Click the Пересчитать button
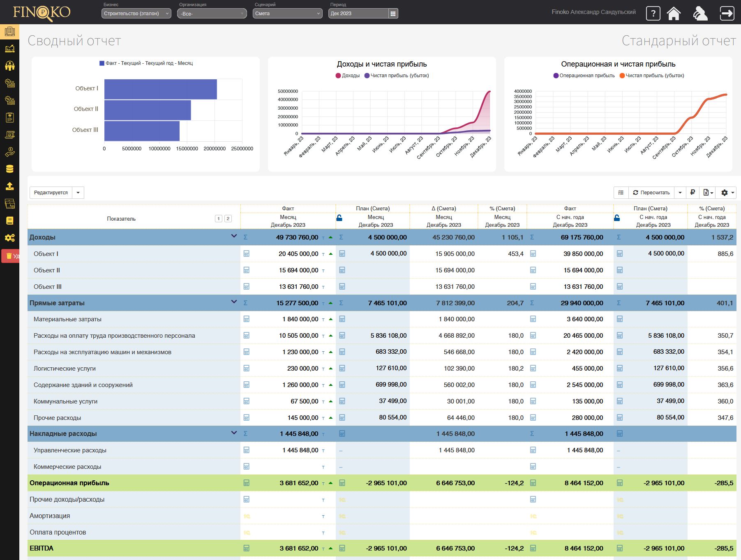 point(651,192)
